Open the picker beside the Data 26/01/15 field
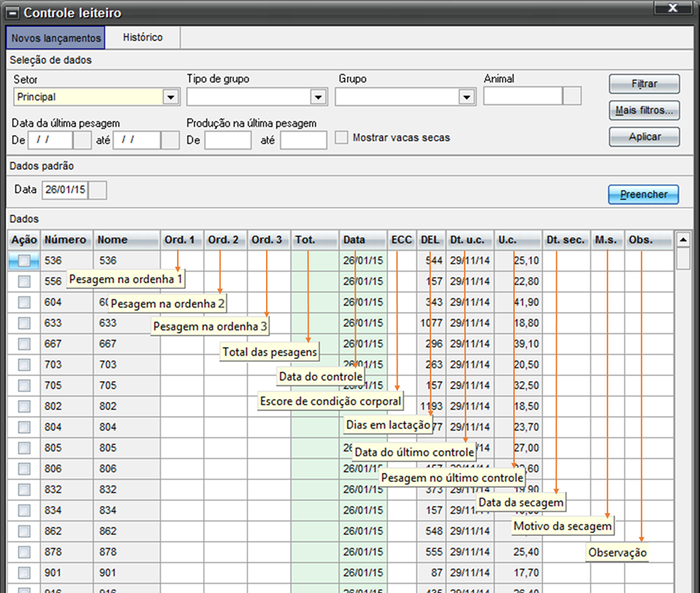 pyautogui.click(x=98, y=190)
